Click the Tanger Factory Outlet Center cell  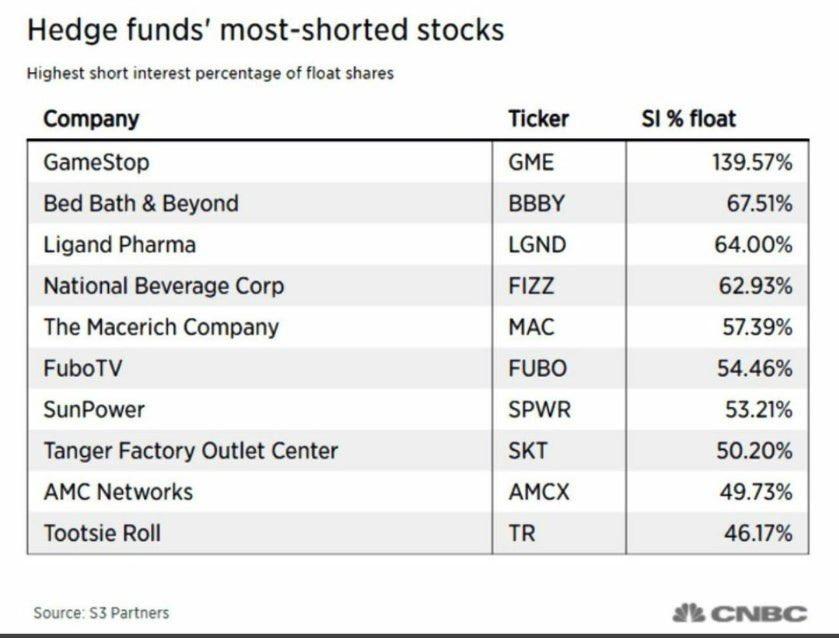point(190,451)
